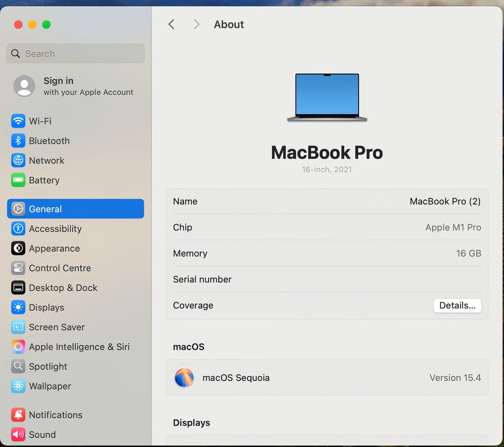Click the user avatar icon
The height and width of the screenshot is (447, 504).
25,86
